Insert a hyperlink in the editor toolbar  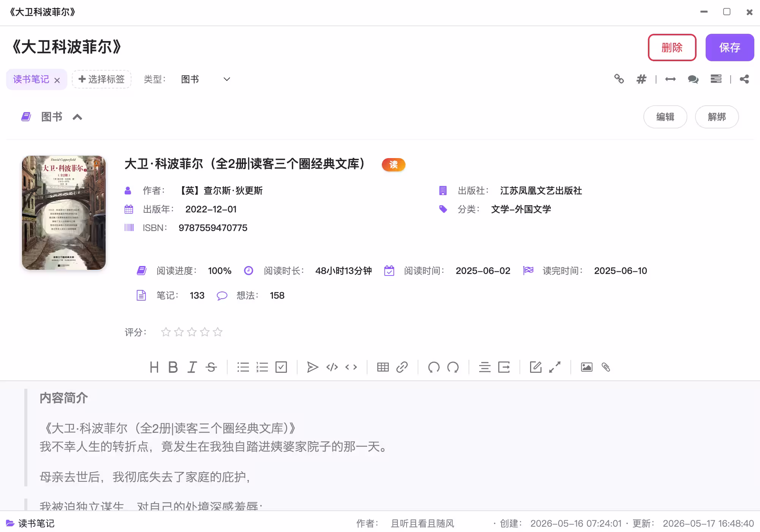coord(402,367)
